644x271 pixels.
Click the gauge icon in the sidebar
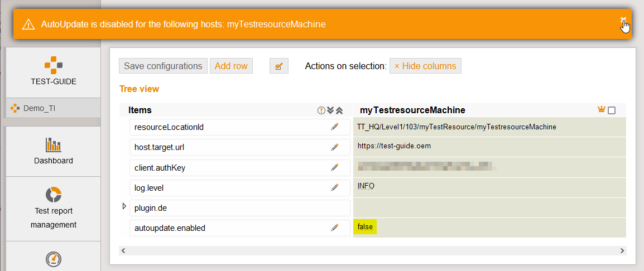(x=54, y=259)
